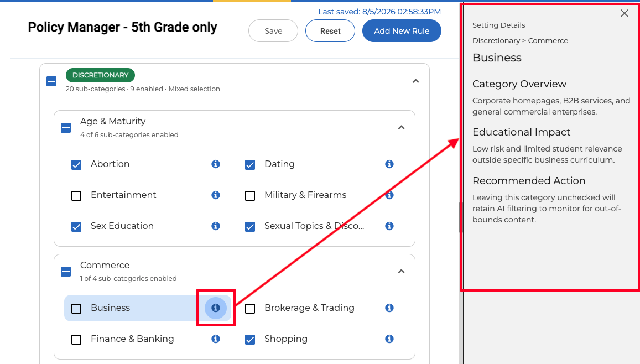640x364 pixels.
Task: Click 'Recommended Action' heading in panel
Action: tap(529, 181)
